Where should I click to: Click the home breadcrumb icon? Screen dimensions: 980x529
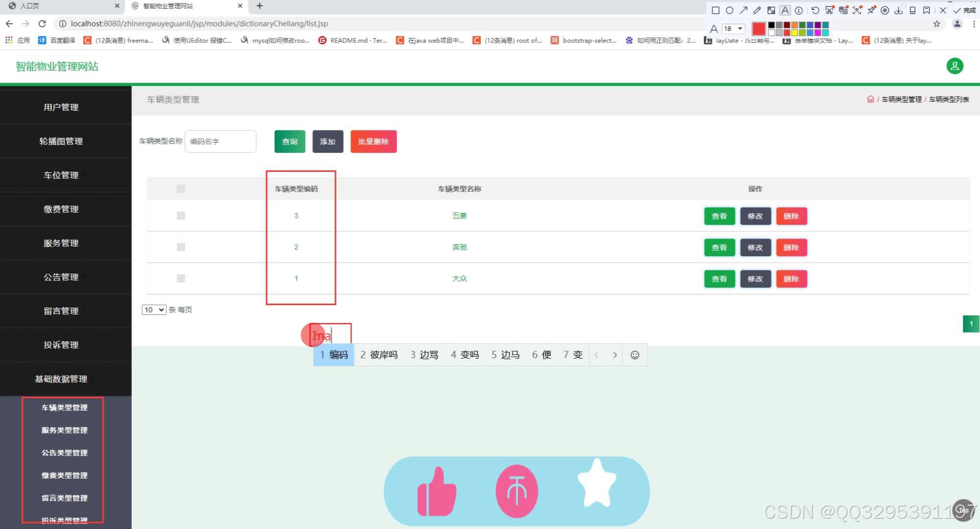pos(870,99)
